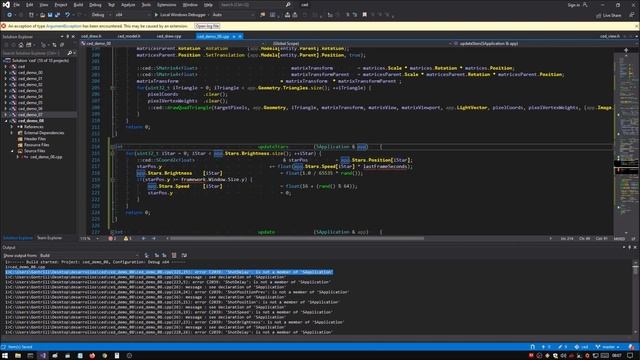Image resolution: width=640 pixels, height=360 pixels.
Task: Switch to the Team Explorer tab
Action: pyautogui.click(x=49, y=238)
